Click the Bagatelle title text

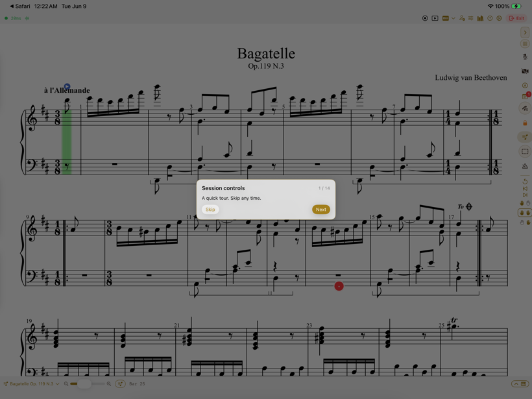[266, 53]
